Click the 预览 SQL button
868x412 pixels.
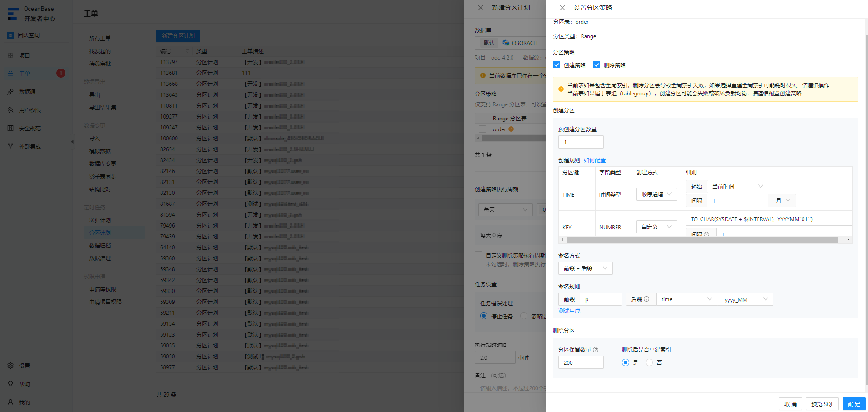pyautogui.click(x=822, y=404)
